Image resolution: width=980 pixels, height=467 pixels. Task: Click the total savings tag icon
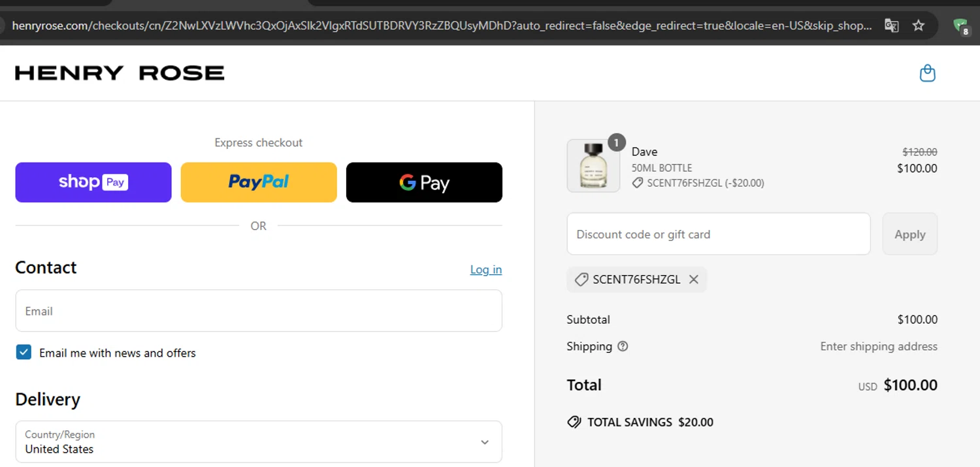(x=574, y=422)
